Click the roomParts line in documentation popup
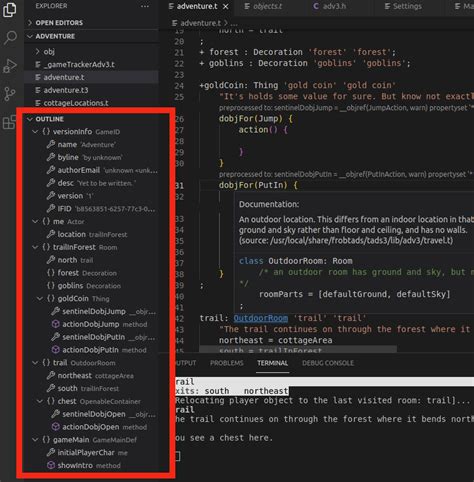 point(354,294)
